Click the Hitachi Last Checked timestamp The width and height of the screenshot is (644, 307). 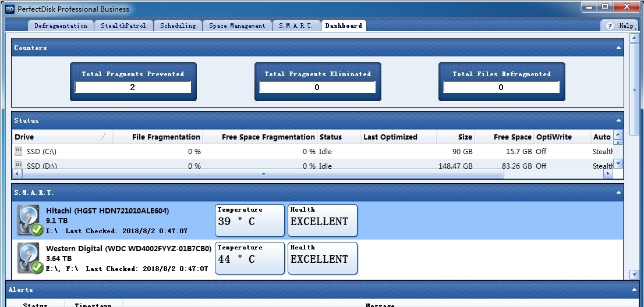(x=126, y=231)
